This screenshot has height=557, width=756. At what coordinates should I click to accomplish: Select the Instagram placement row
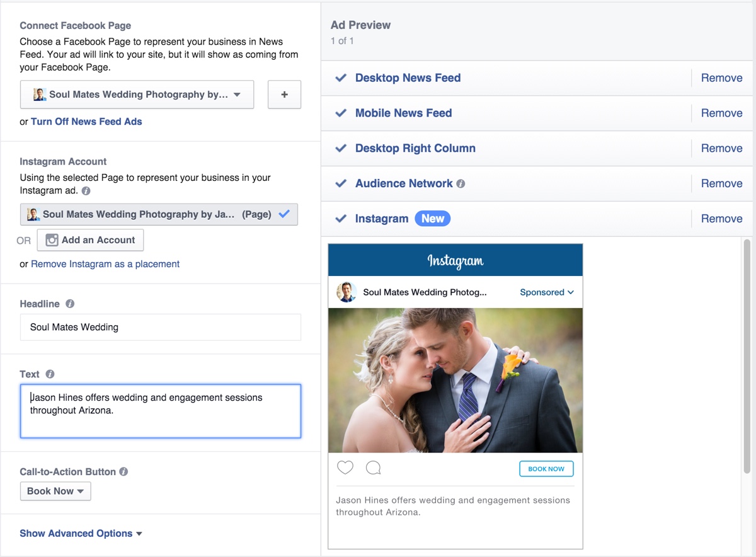(x=382, y=219)
